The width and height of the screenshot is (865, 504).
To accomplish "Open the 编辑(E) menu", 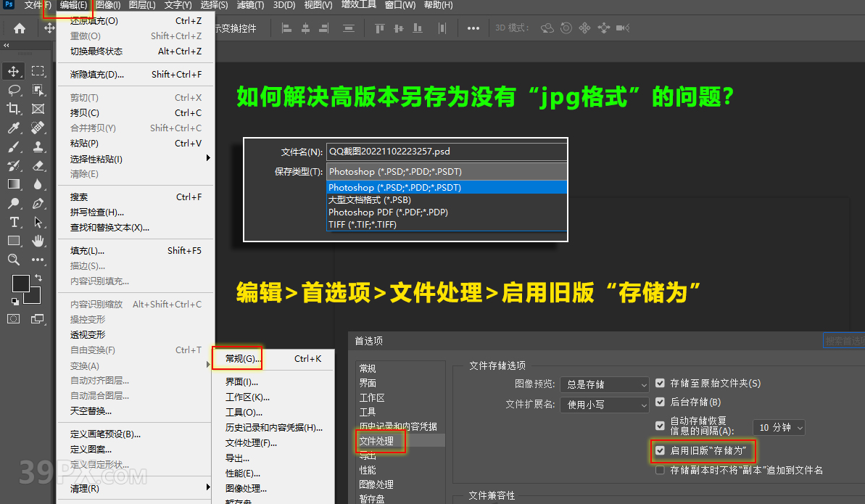I will coord(73,5).
